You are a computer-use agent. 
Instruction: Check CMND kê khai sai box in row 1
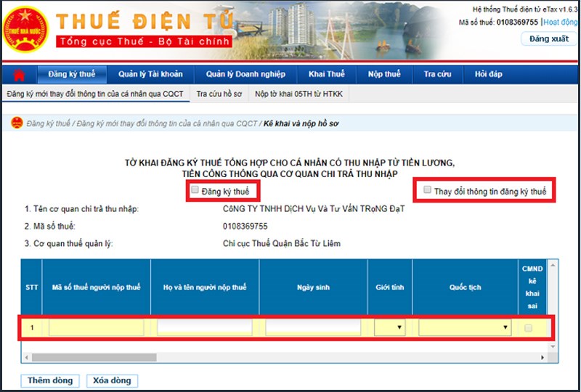(x=529, y=328)
